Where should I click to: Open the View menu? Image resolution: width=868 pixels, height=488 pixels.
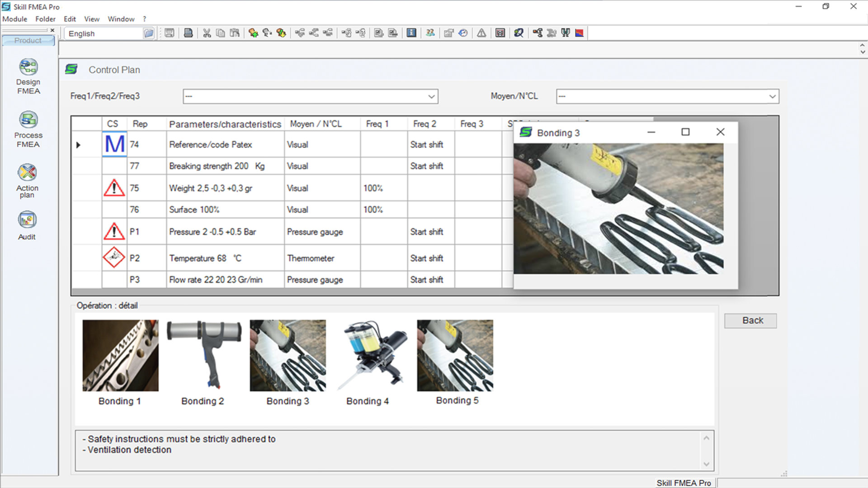pos(92,19)
